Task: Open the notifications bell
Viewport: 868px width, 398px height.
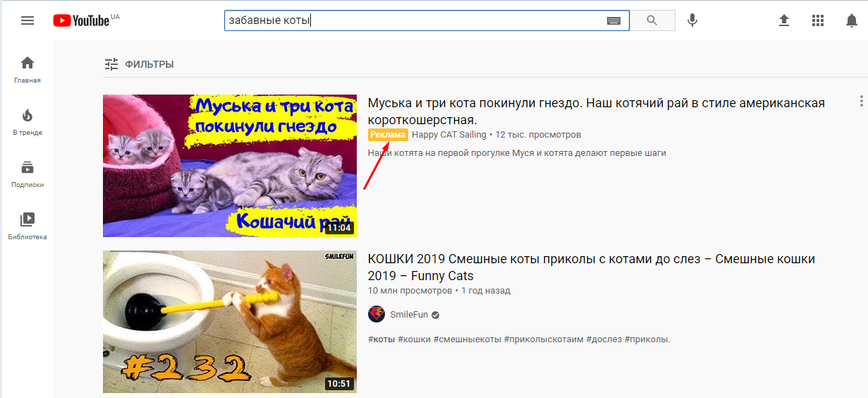Action: tap(852, 20)
